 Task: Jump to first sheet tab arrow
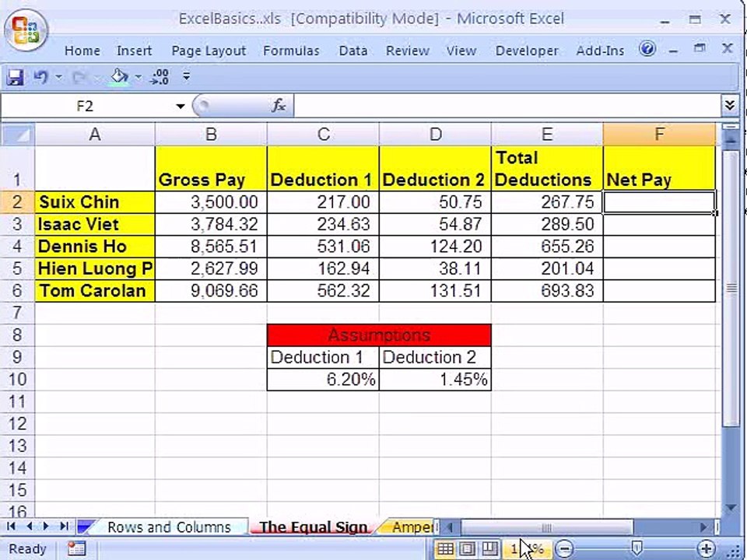(x=11, y=527)
